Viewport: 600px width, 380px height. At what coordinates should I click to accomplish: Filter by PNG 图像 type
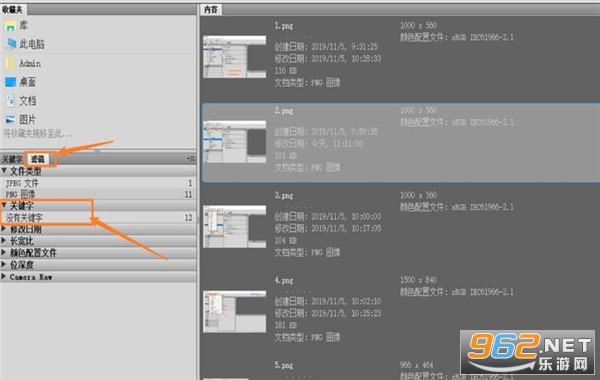[98, 194]
